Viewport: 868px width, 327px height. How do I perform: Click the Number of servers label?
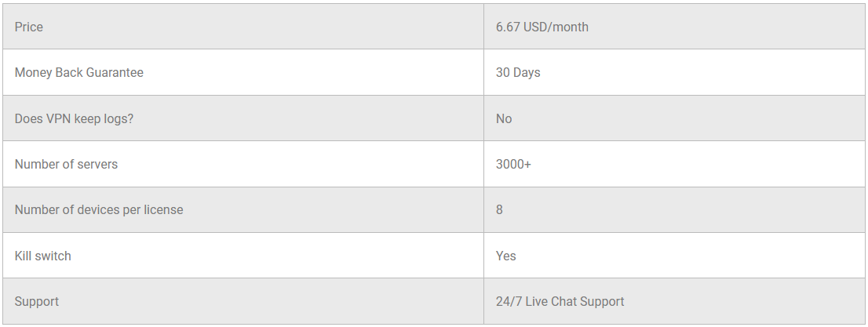[x=66, y=165]
